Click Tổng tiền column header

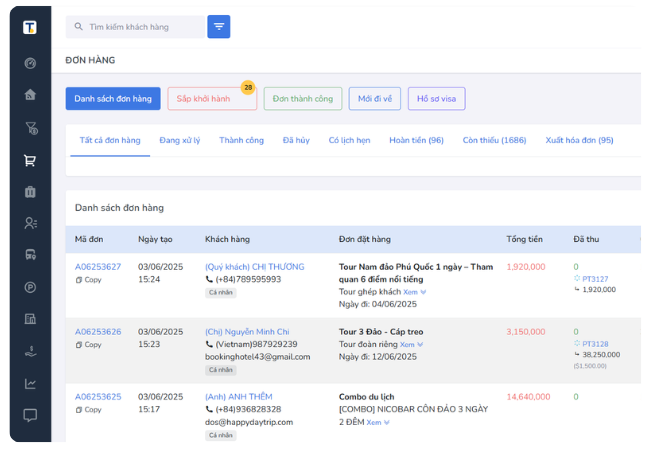[x=524, y=239]
